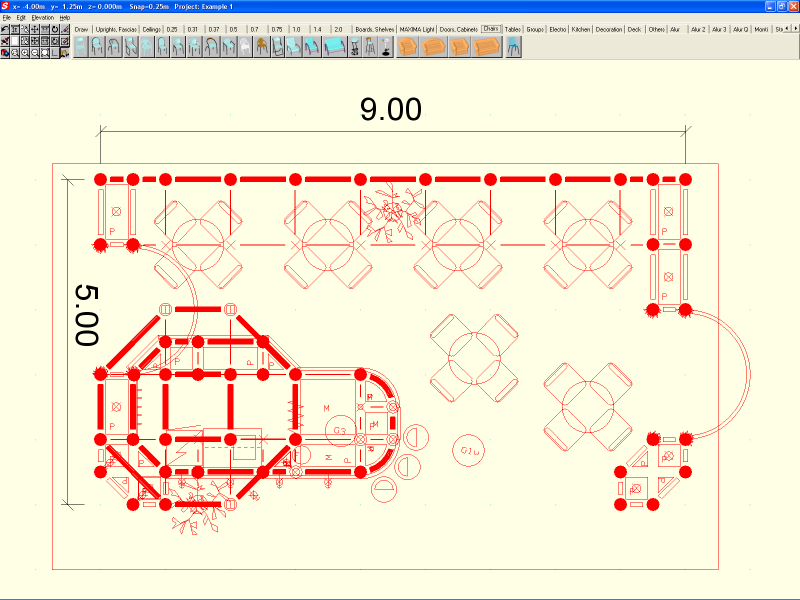Choose the brown wooden chair icon
Viewport: 800px width, 600px height.
click(x=260, y=46)
